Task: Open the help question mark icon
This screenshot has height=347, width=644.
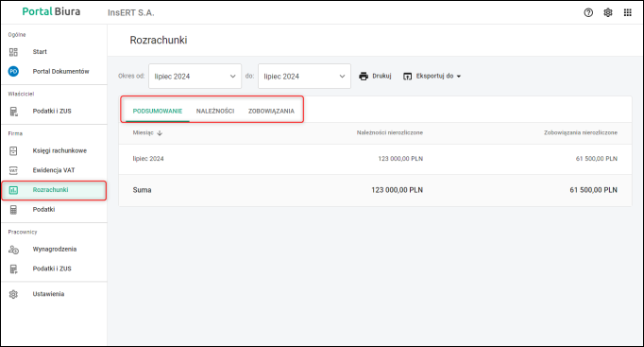Action: (588, 12)
